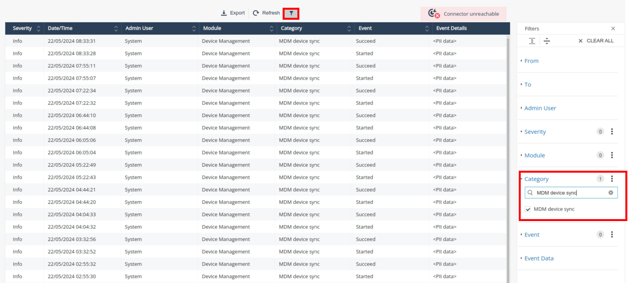Viewport: 644px width, 283px height.
Task: Refresh the event log table
Action: pyautogui.click(x=266, y=13)
